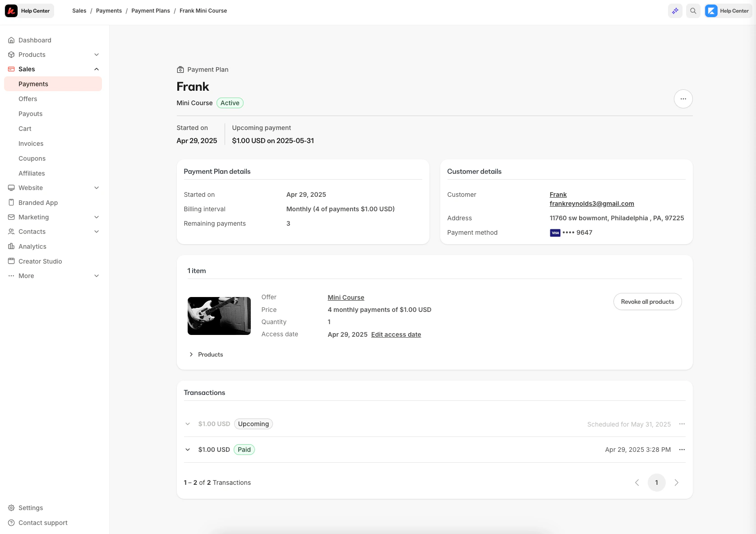Viewport: 756px width, 534px height.
Task: Click the AI sparkle icon in top bar
Action: (x=675, y=11)
